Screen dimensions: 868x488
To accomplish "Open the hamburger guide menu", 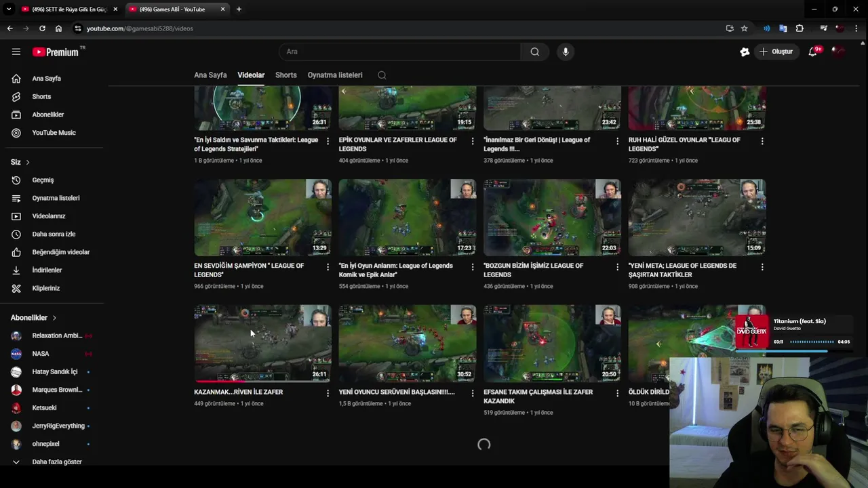I will pyautogui.click(x=16, y=52).
